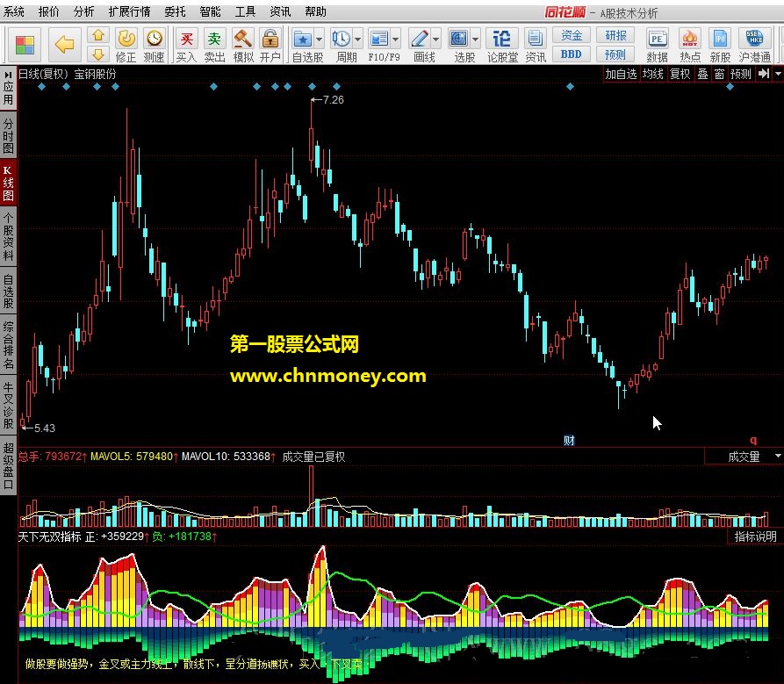Toggle the 窗 window button

point(719,74)
